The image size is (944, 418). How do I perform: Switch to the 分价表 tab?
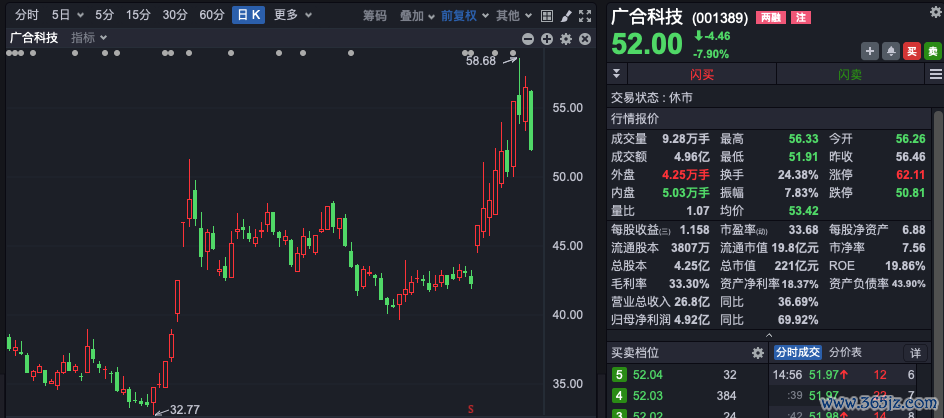(x=845, y=352)
